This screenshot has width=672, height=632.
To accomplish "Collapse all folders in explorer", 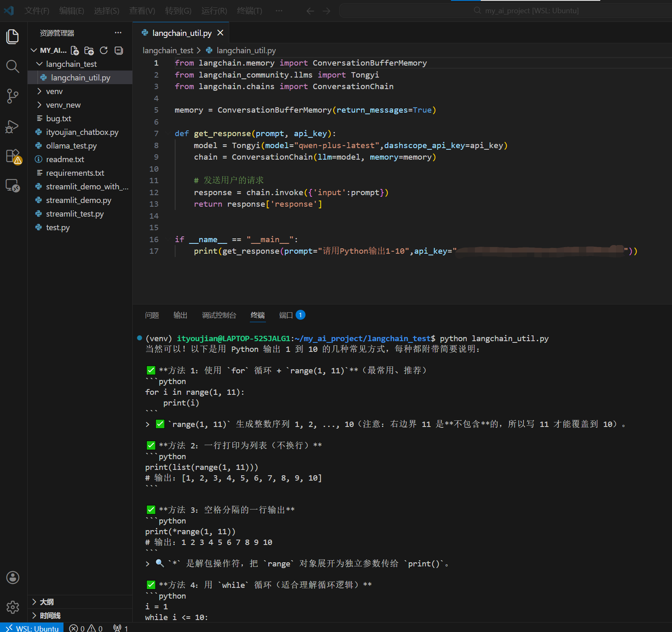I will 119,50.
